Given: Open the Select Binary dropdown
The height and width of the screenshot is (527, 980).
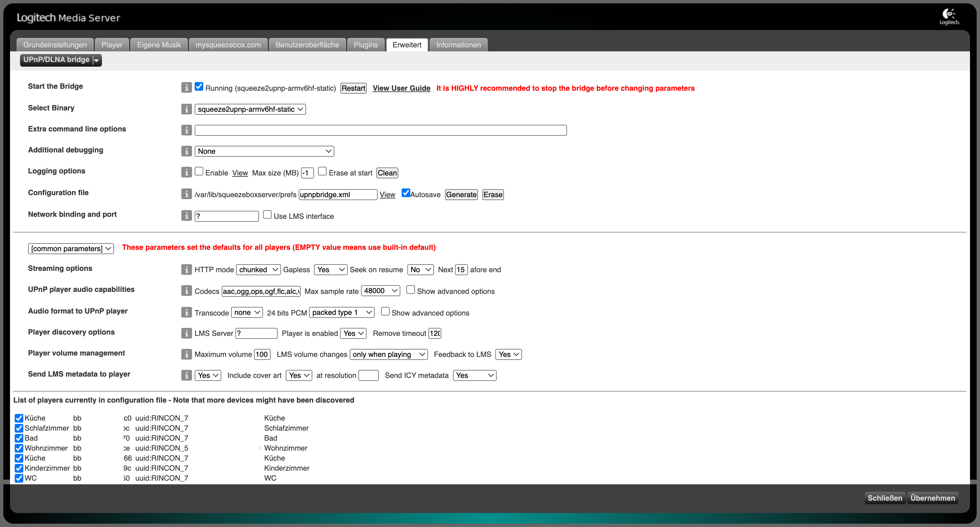Looking at the screenshot, I should point(250,109).
